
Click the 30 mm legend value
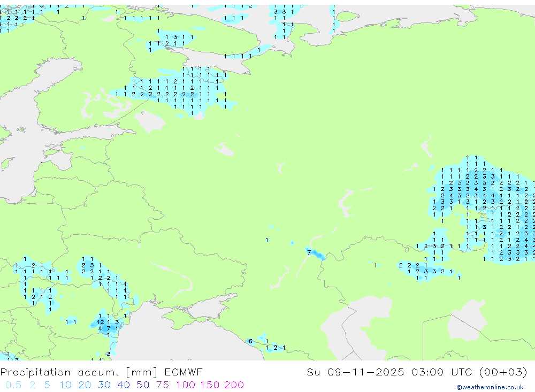(x=104, y=385)
